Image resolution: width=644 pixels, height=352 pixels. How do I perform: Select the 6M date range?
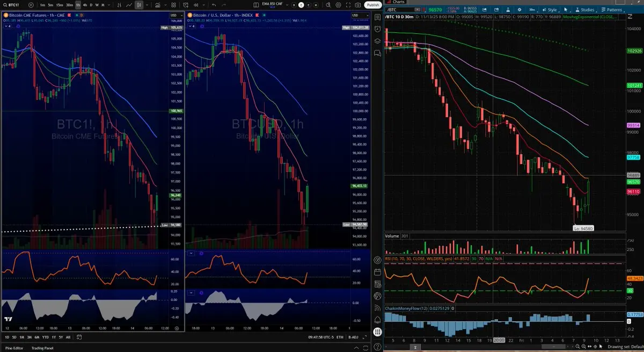tap(37, 337)
